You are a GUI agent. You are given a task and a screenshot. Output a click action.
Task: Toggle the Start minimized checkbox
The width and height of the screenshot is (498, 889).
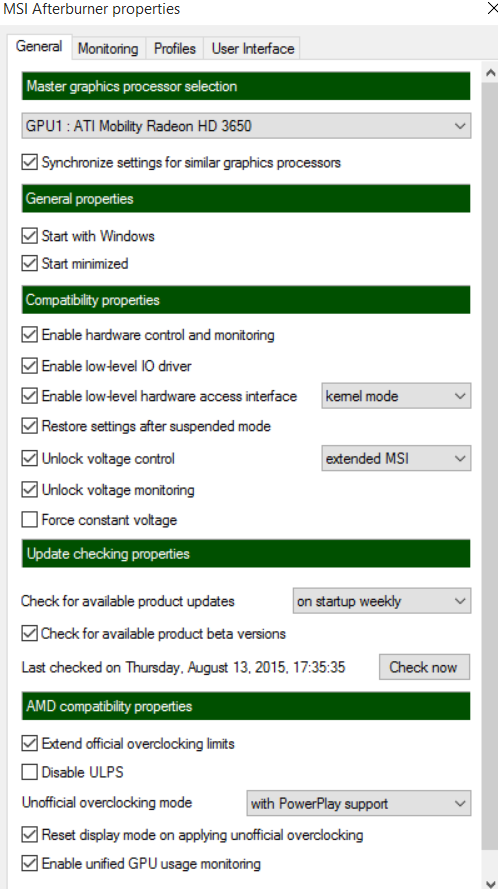click(29, 264)
